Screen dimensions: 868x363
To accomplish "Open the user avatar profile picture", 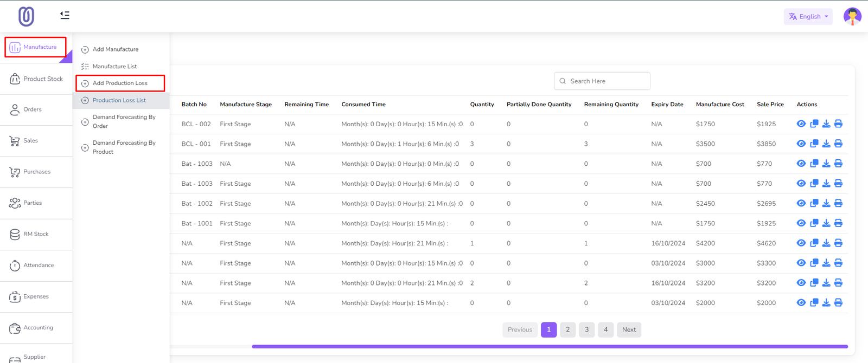I will [x=852, y=16].
